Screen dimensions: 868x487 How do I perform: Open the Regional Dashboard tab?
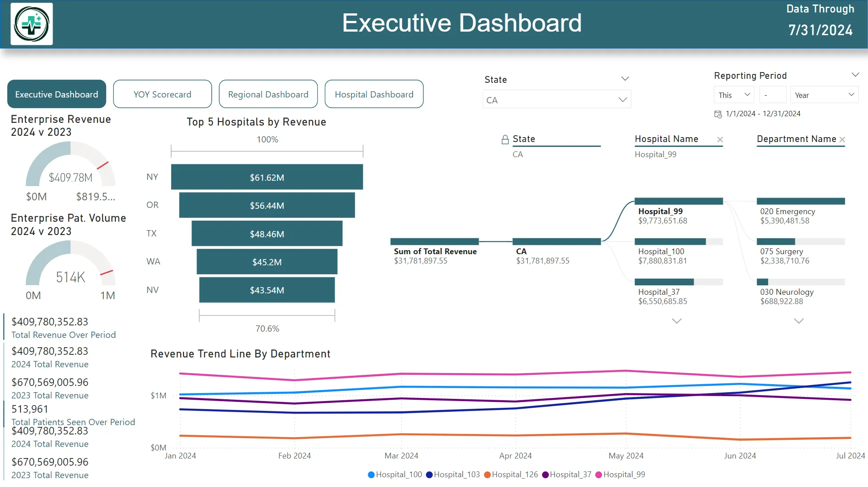(268, 94)
